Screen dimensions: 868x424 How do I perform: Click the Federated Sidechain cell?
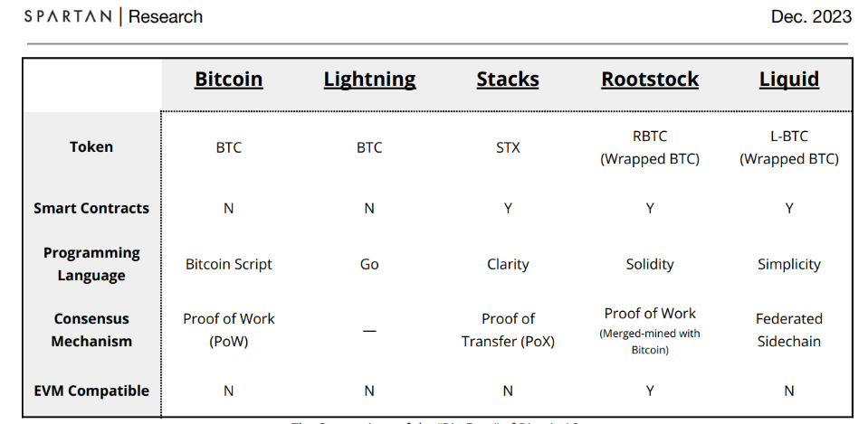(789, 330)
